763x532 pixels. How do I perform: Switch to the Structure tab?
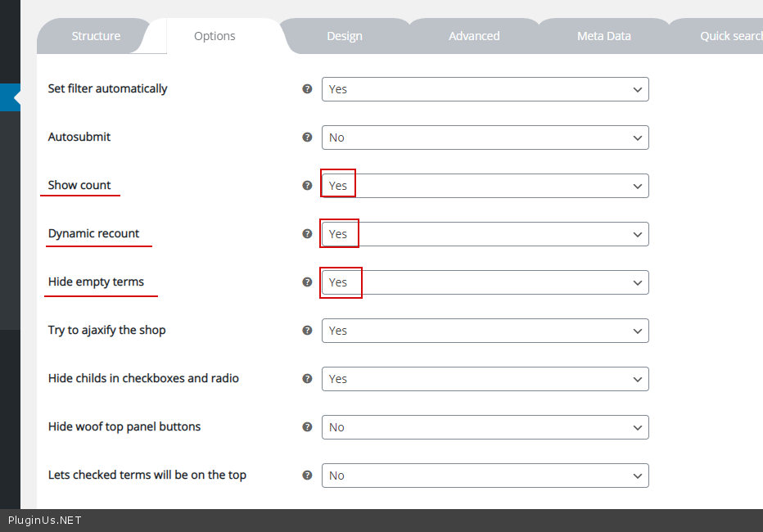pyautogui.click(x=96, y=36)
